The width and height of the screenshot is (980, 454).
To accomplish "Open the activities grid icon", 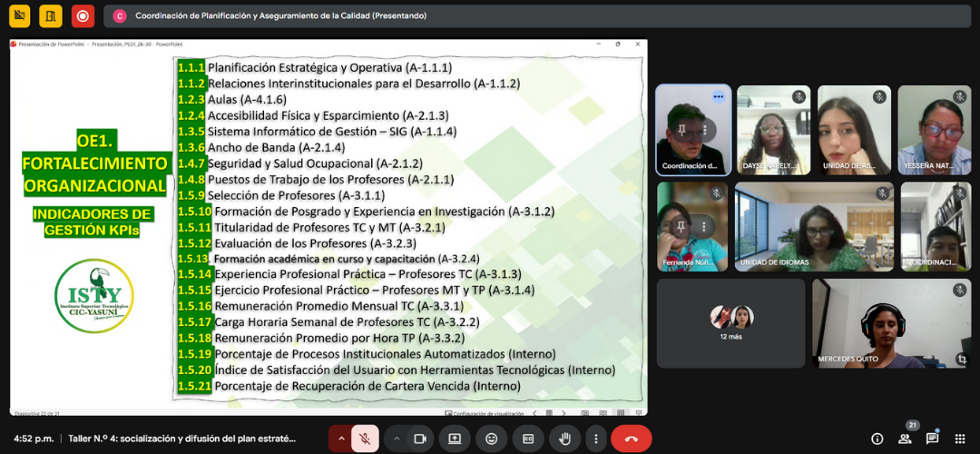I will click(x=959, y=439).
